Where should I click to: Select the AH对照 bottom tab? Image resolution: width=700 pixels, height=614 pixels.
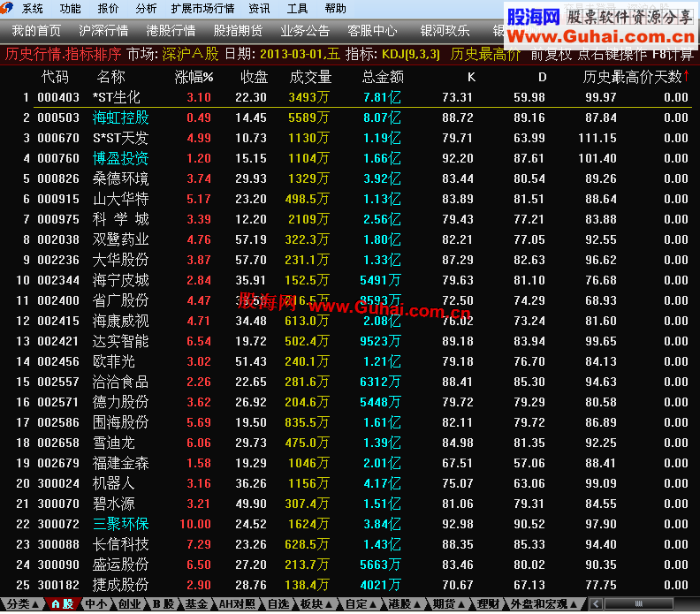[237, 604]
